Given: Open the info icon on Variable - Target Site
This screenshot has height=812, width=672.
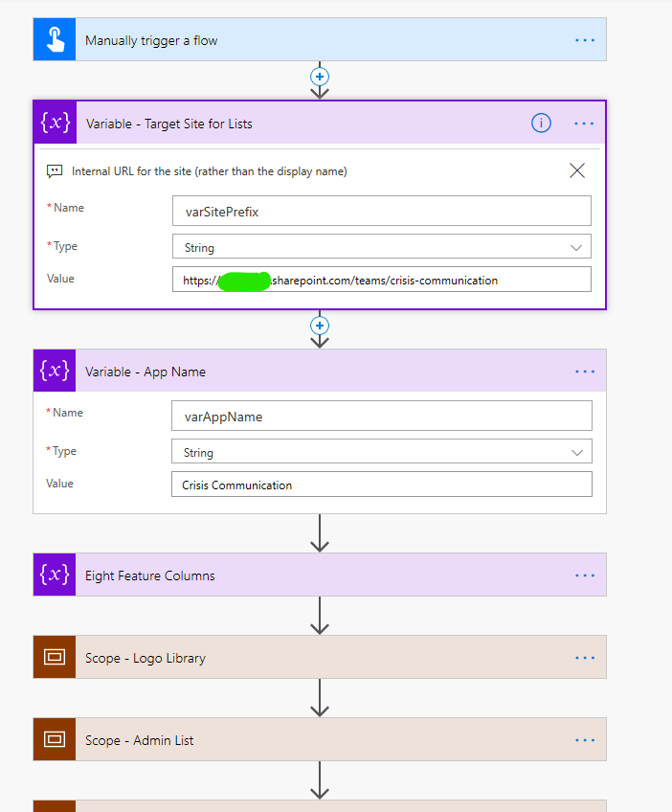Looking at the screenshot, I should pos(541,123).
